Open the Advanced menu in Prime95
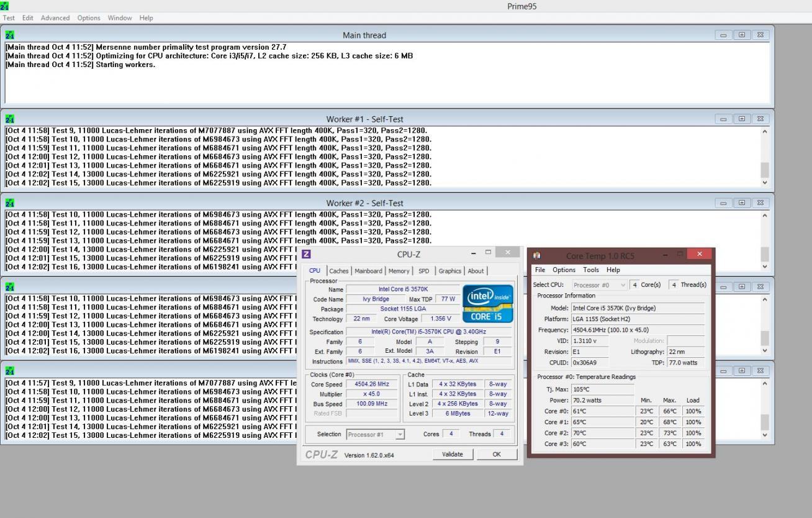 tap(55, 18)
